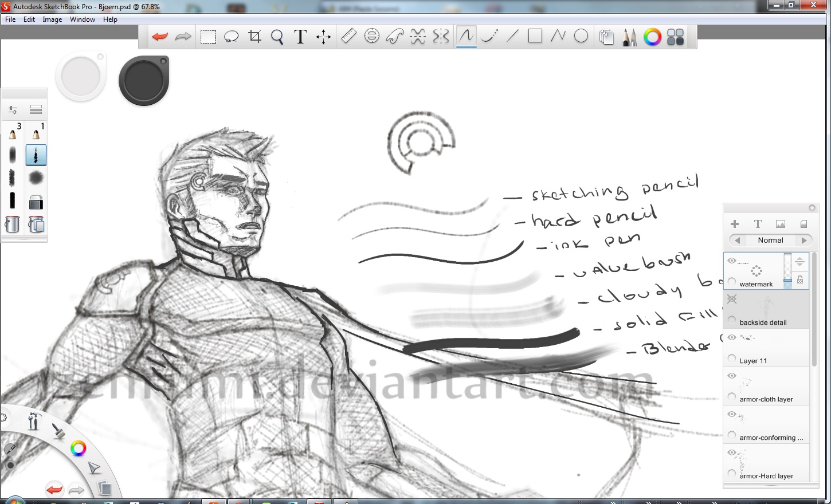Activate the Ellipse drawing tool

click(581, 36)
